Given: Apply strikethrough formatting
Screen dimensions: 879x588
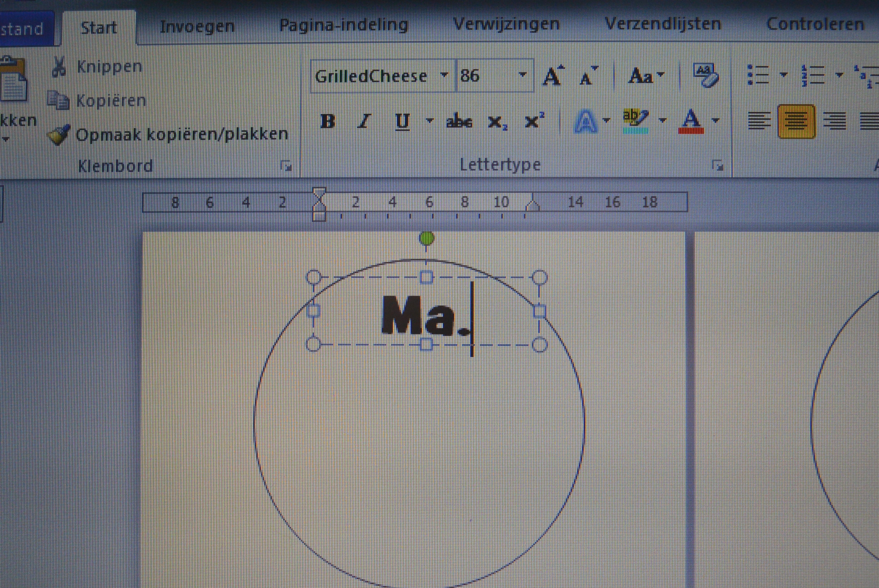Looking at the screenshot, I should click(x=459, y=122).
